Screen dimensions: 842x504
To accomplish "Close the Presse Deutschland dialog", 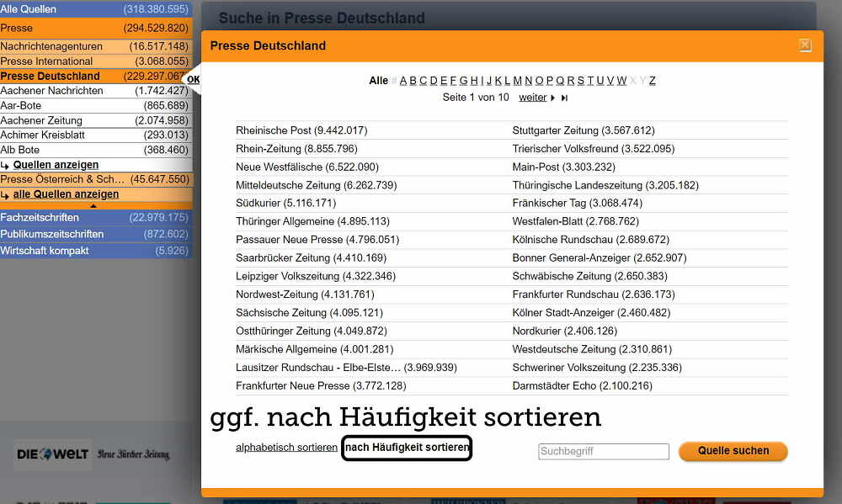I will coord(805,45).
